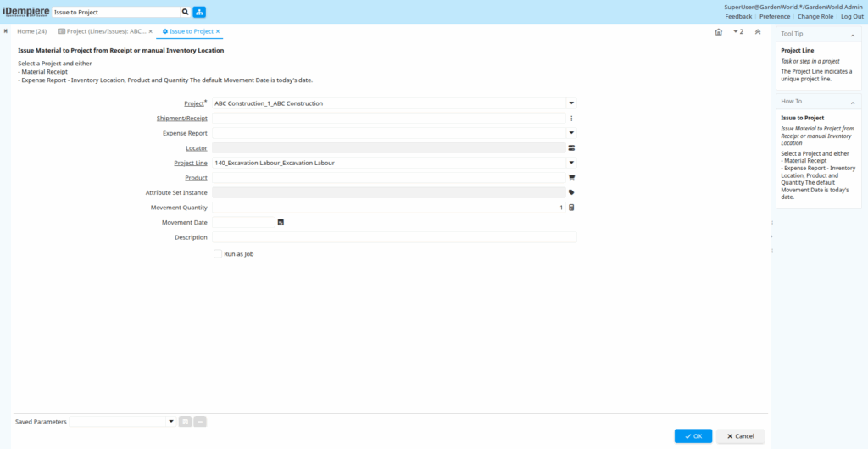The width and height of the screenshot is (868, 449).
Task: Click the remove saved parameters minus icon
Action: point(200,422)
